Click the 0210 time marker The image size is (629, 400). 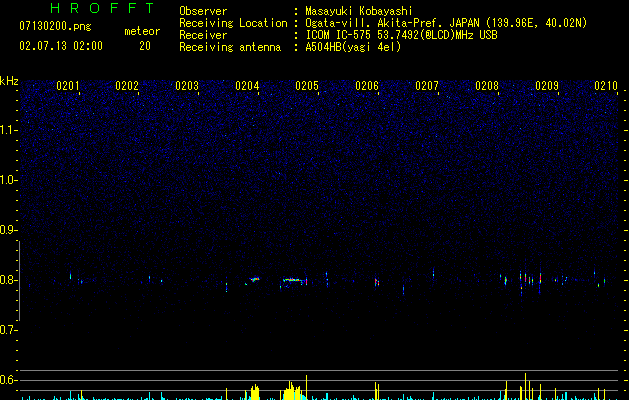click(x=606, y=86)
